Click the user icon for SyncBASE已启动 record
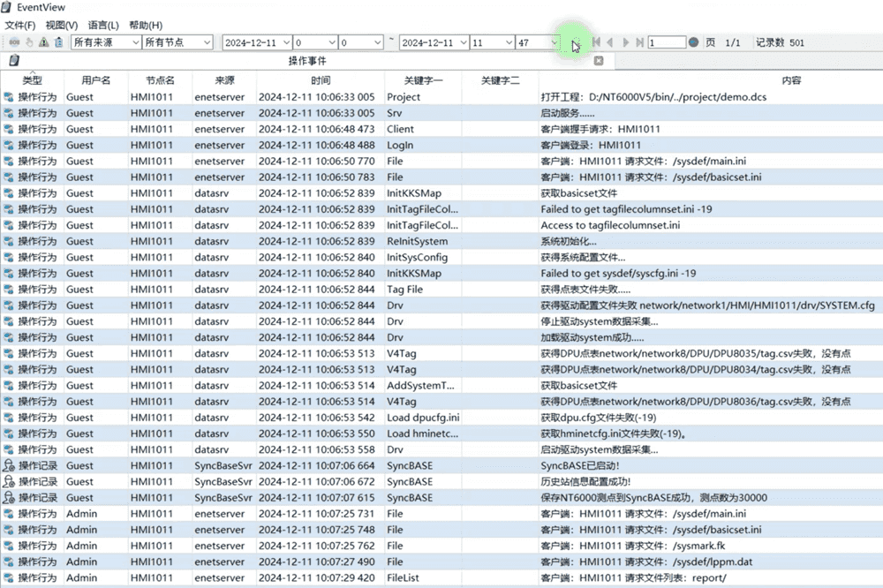This screenshot has width=883, height=588. (9, 466)
